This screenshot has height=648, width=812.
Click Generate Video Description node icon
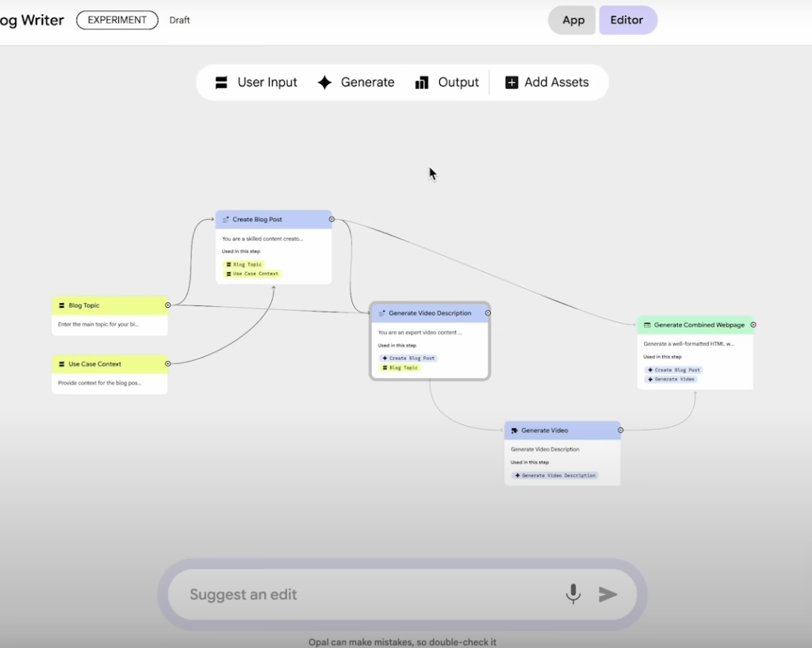click(x=382, y=313)
